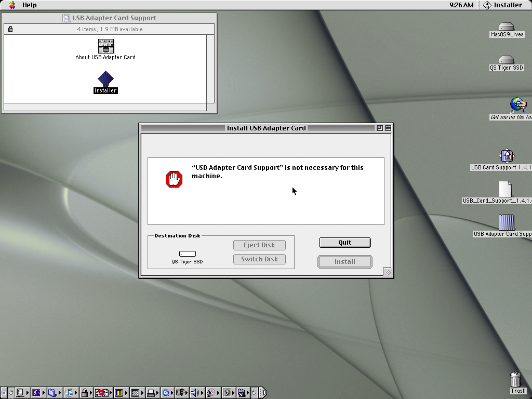
Task: Open the iTunes control strip module
Action: (x=70, y=393)
